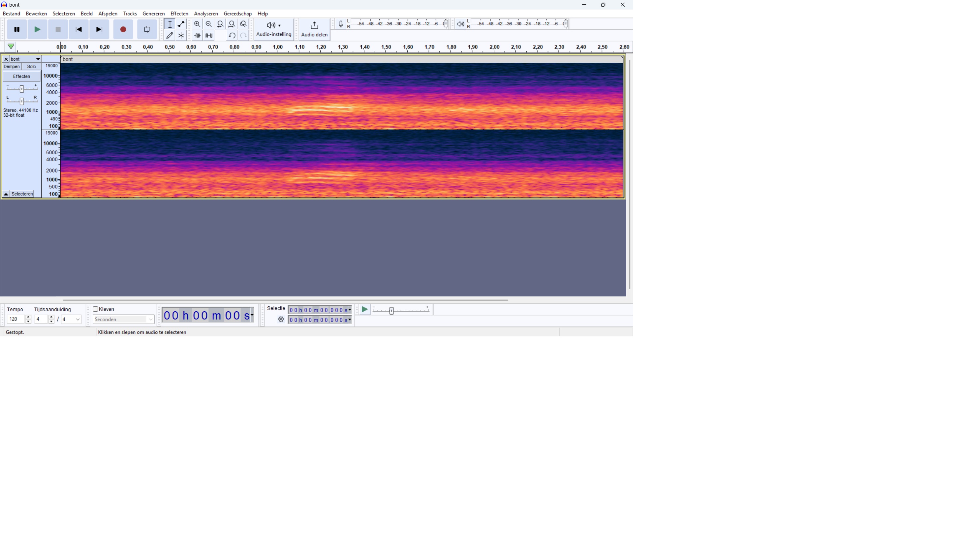Click the speaker playback meter icon
Screen dimensions: 967x560
(x=460, y=24)
